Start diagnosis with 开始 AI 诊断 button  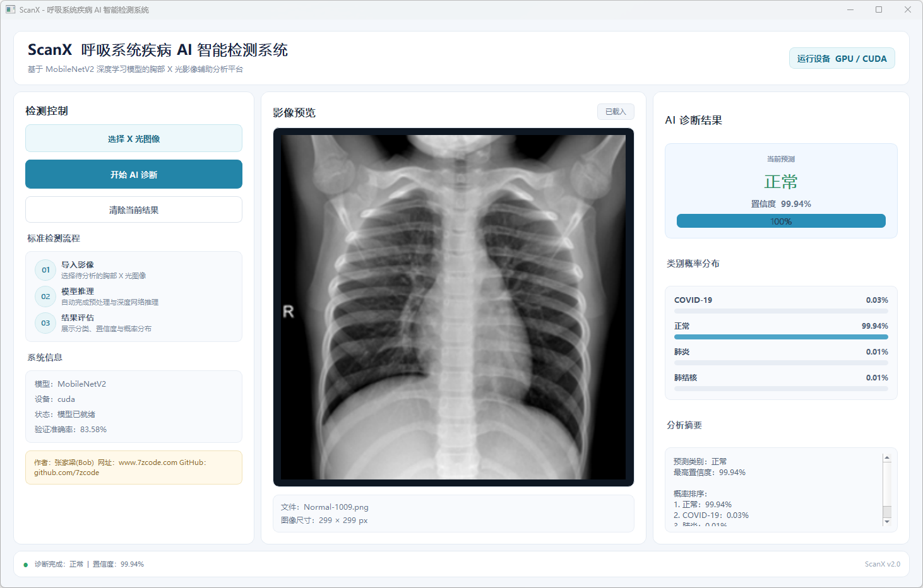[x=134, y=174]
